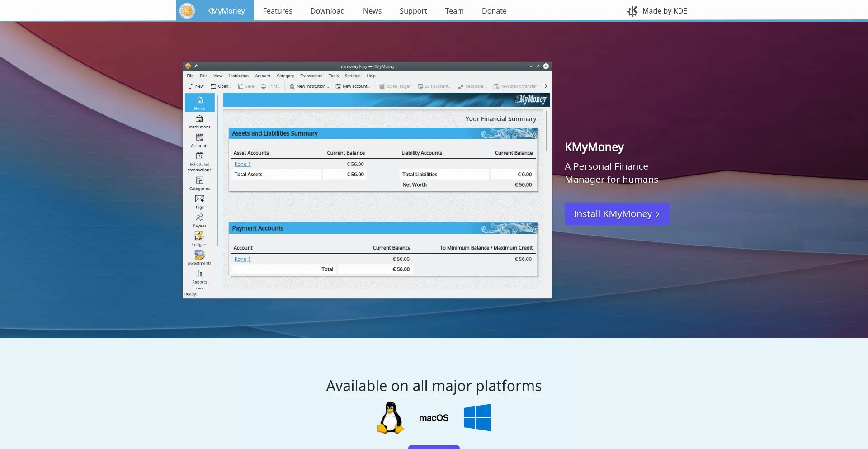
Task: Open the Edit menu in KMyMoney
Action: (x=203, y=76)
